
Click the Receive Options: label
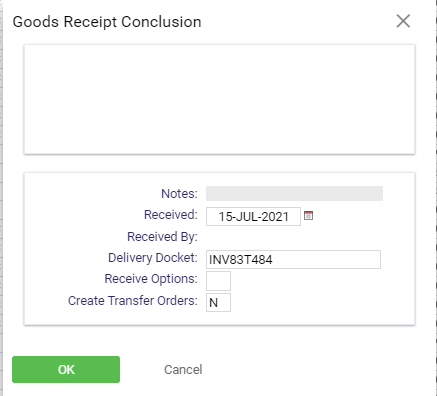point(151,279)
